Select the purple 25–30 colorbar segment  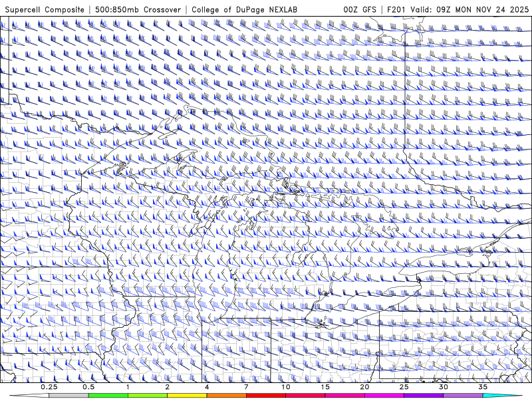pyautogui.click(x=424, y=396)
